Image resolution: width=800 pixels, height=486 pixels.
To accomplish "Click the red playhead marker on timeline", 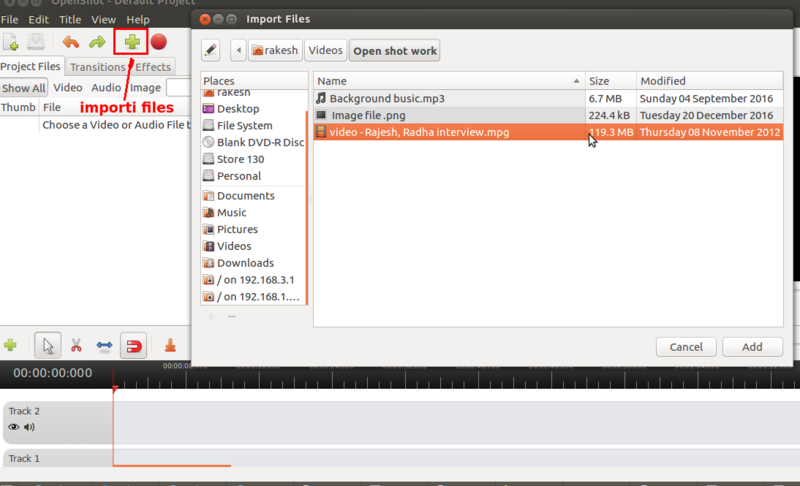I will (115, 389).
